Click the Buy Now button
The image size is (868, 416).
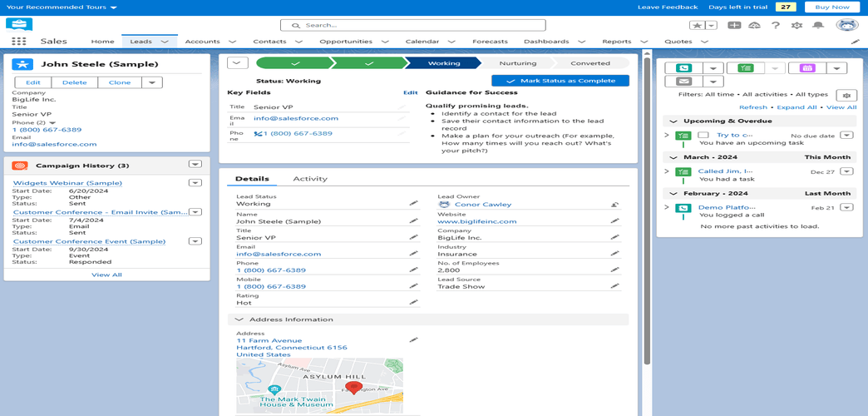point(831,7)
